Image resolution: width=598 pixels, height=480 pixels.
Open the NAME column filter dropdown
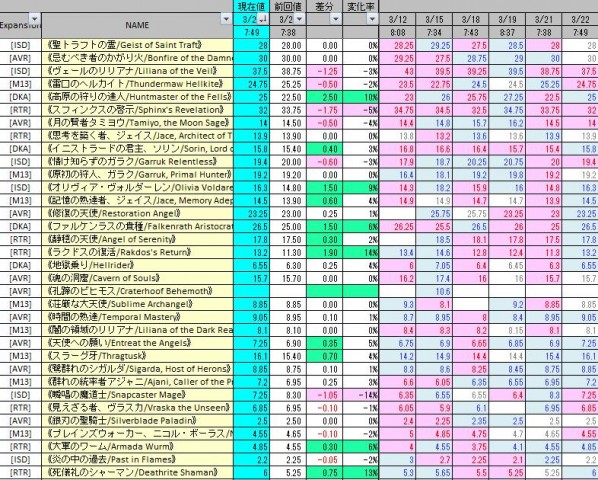click(x=227, y=18)
